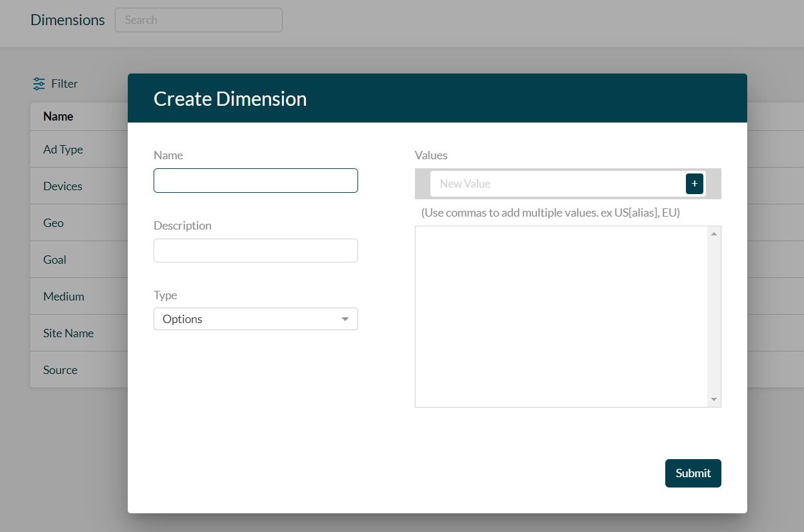The height and width of the screenshot is (532, 804).
Task: Click the New Value input box
Action: (x=561, y=183)
